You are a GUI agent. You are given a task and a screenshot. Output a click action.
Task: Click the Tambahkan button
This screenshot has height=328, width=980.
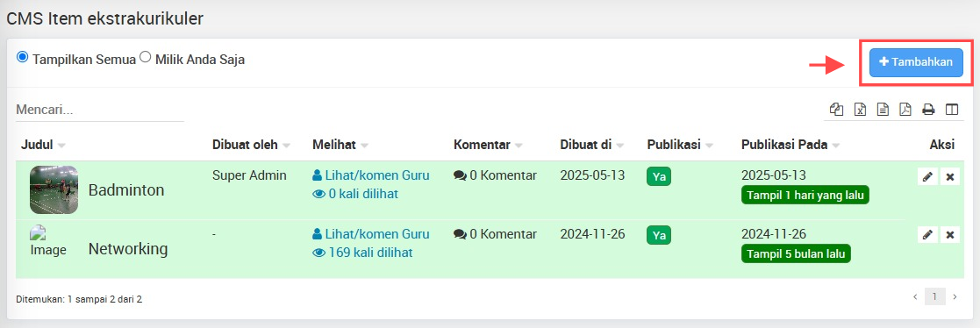click(x=916, y=62)
